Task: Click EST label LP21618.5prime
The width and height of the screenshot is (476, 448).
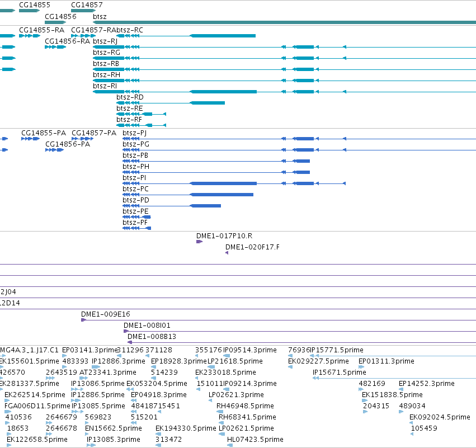Action: (x=235, y=361)
